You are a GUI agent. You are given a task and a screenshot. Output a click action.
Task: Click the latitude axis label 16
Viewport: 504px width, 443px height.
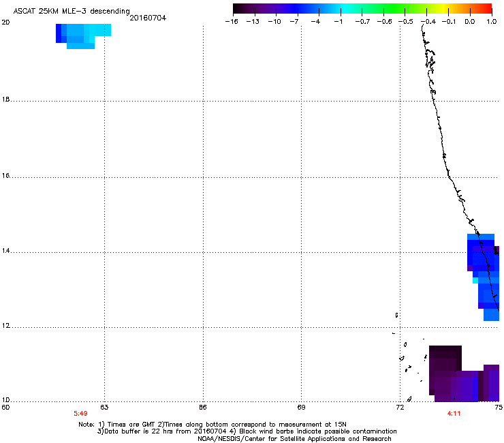tap(5, 176)
